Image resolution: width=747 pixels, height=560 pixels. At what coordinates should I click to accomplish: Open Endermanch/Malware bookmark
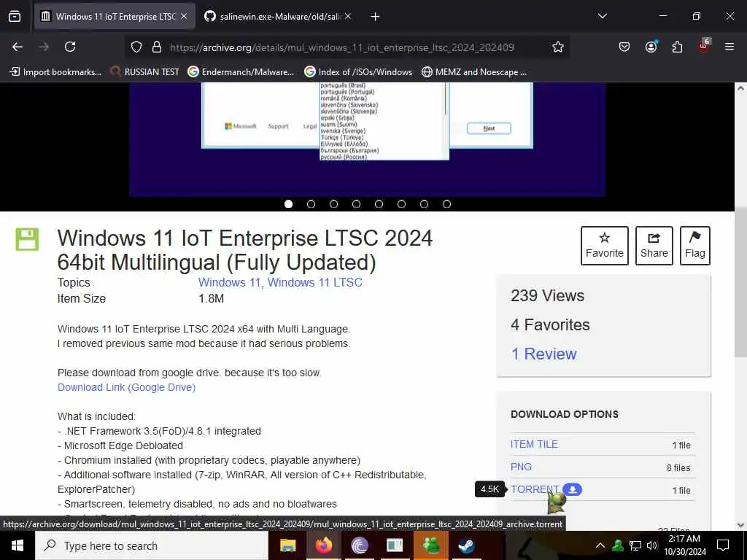tap(241, 72)
